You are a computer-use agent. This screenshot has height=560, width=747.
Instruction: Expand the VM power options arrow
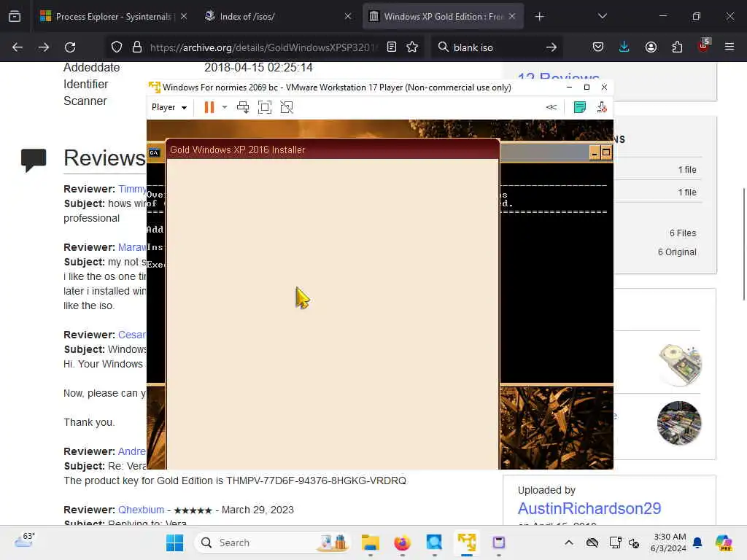pyautogui.click(x=225, y=107)
